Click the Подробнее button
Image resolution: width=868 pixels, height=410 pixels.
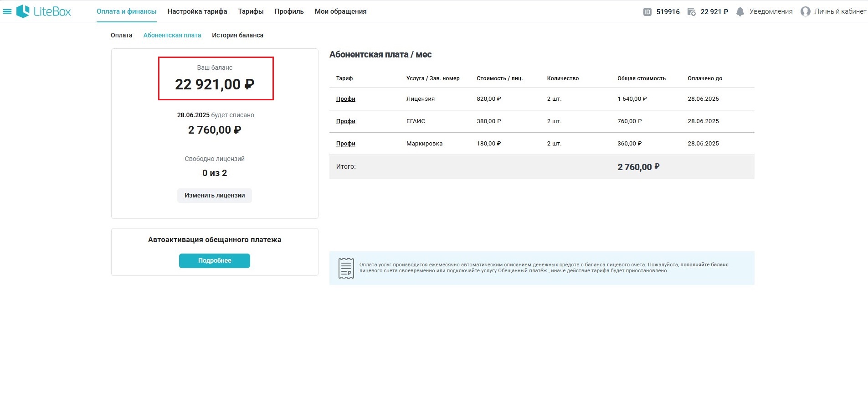[x=215, y=261]
